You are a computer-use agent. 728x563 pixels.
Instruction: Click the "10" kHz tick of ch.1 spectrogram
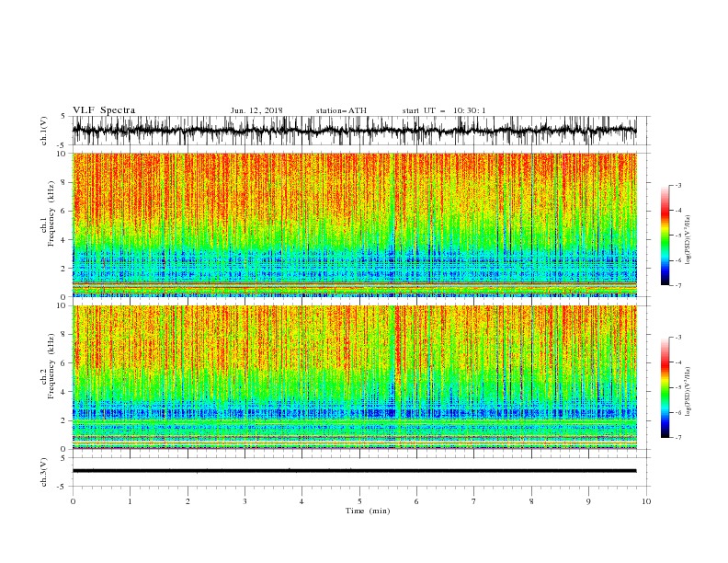(63, 154)
